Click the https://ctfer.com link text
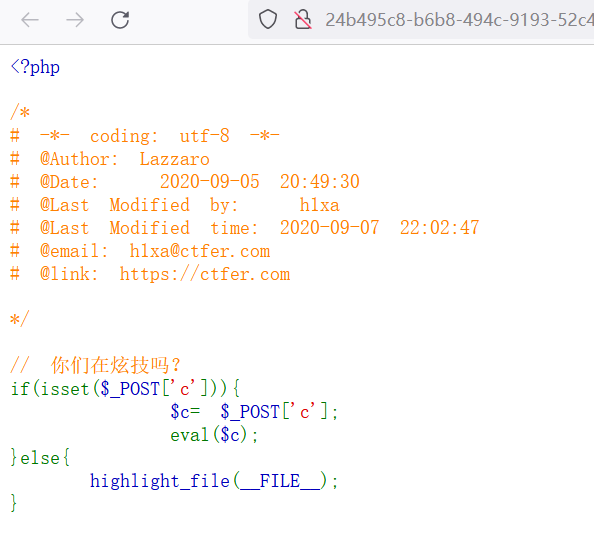The width and height of the screenshot is (594, 536). [x=205, y=274]
